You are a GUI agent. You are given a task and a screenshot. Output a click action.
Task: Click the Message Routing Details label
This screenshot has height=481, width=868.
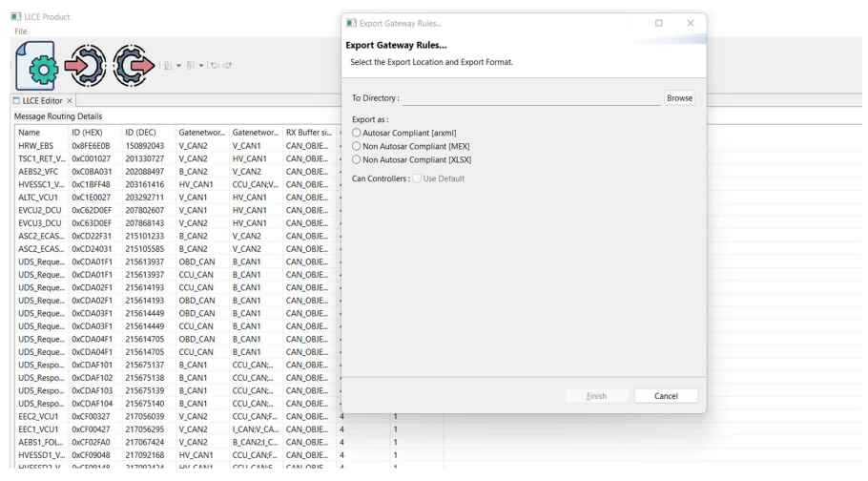click(58, 116)
